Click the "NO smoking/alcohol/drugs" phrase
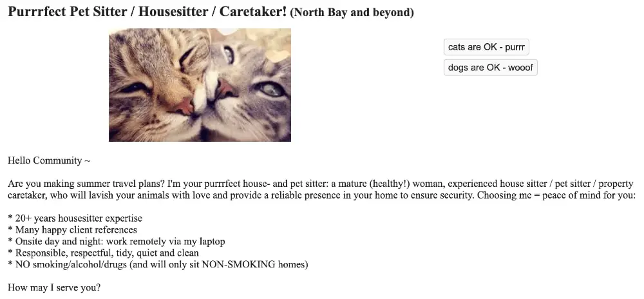The height and width of the screenshot is (299, 644). click(x=71, y=264)
